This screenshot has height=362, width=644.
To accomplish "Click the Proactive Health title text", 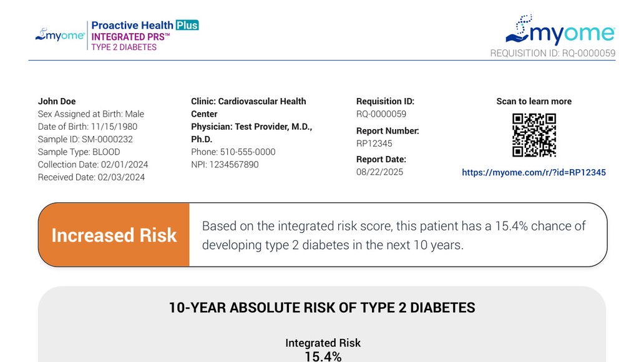I will pyautogui.click(x=132, y=26).
